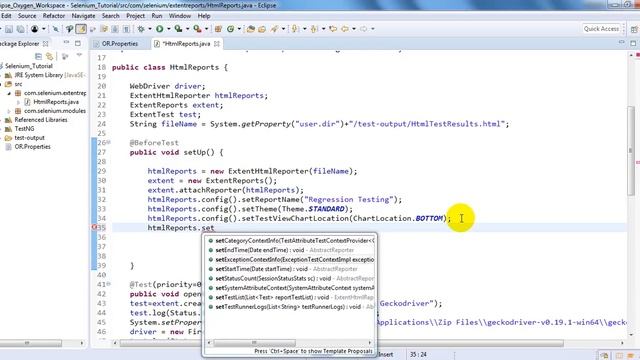Select Referenced Libraries in Package Explorer
This screenshot has width=640, height=360.
(41, 120)
